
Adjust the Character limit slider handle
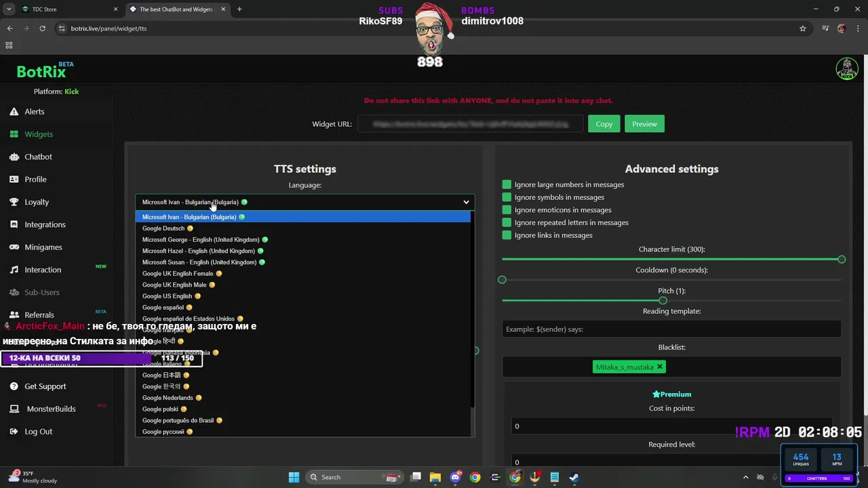(842, 260)
